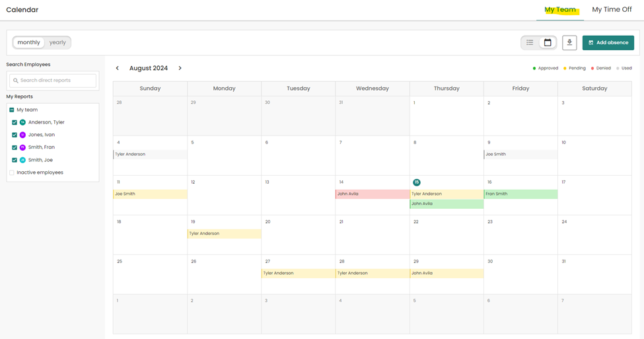Enable the Inactive employees checkbox
The height and width of the screenshot is (339, 644).
point(12,172)
